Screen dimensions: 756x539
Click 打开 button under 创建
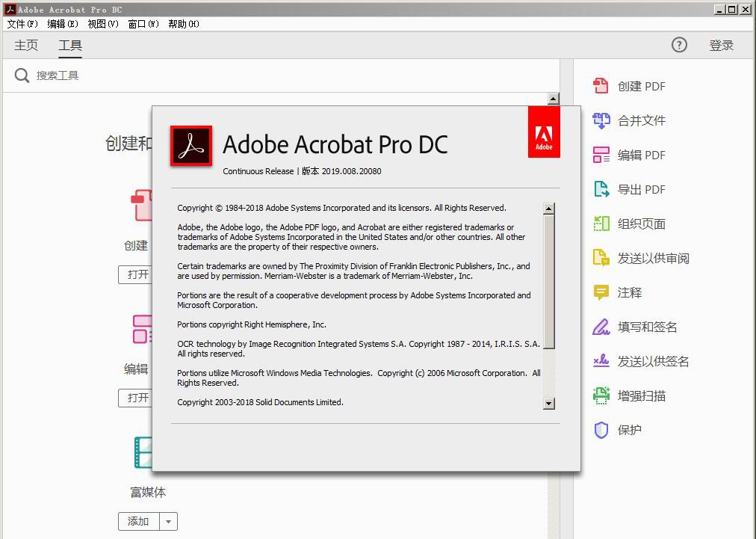[135, 274]
